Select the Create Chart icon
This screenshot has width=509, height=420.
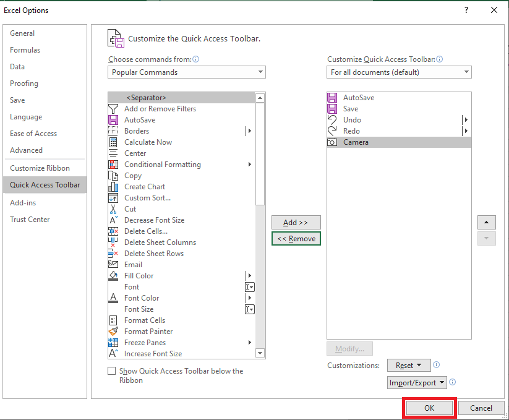click(x=113, y=187)
